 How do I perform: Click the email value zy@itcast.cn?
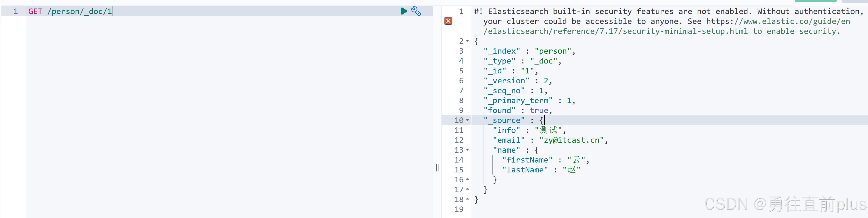pos(571,140)
